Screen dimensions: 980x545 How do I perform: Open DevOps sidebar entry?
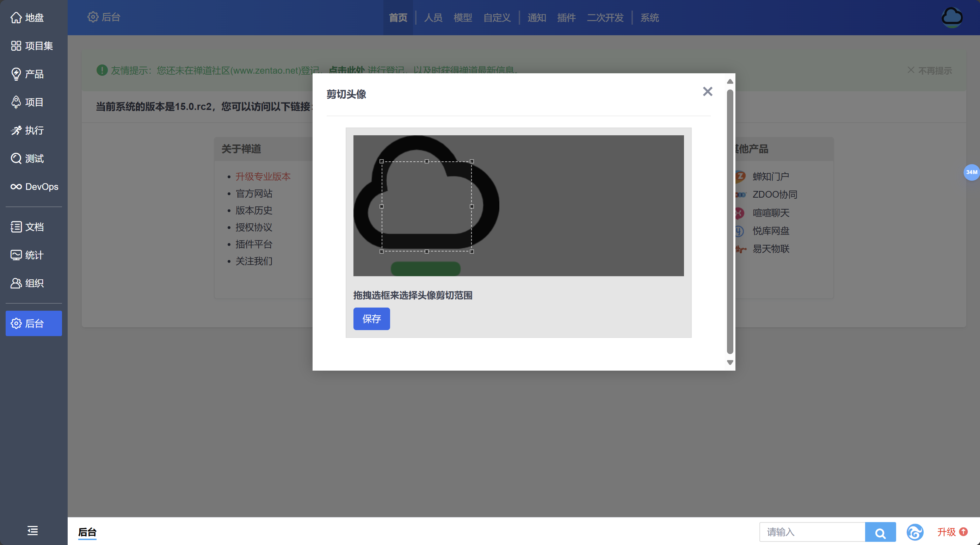tap(34, 187)
